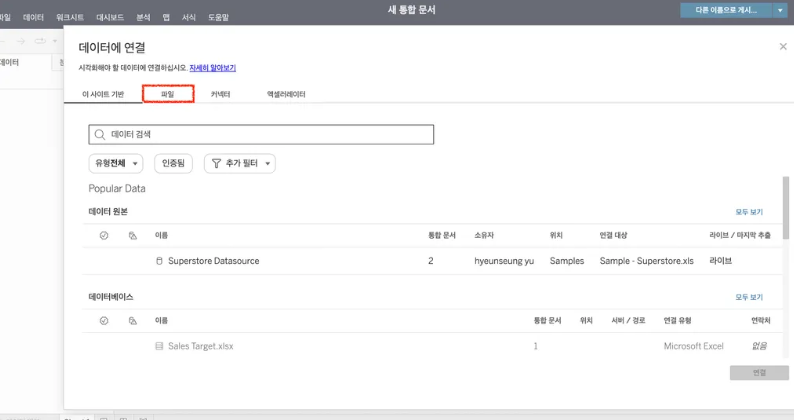
Task: Click the 연결 대상 column header
Action: 613,236
